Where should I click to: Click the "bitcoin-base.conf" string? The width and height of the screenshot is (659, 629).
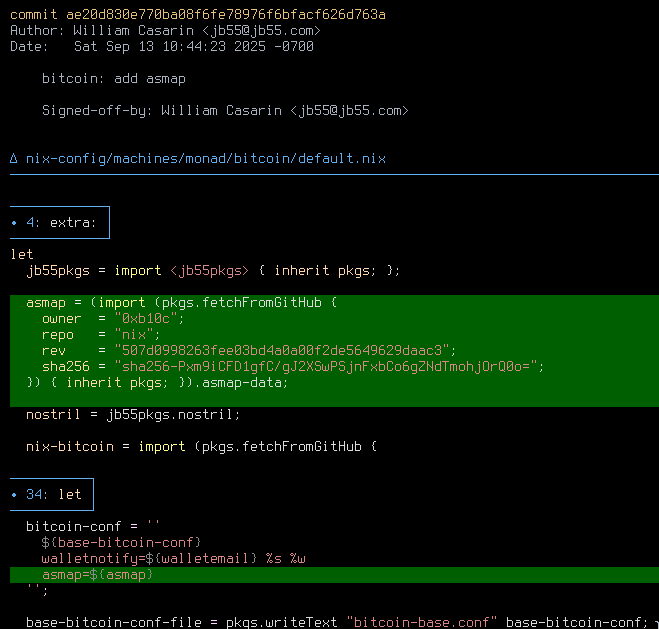click(422, 622)
